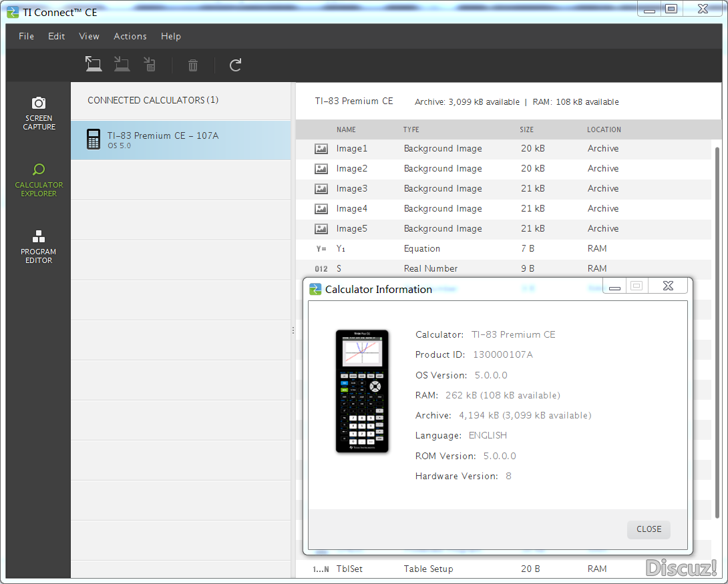Click the ENGLISH language value
Image resolution: width=728 pixels, height=584 pixels.
488,436
